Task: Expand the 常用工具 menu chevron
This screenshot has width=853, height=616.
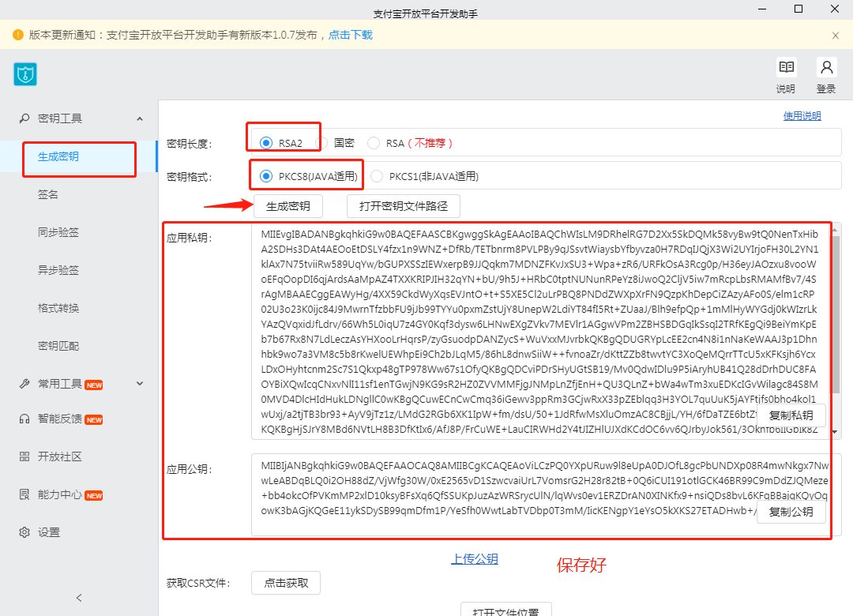Action: tap(140, 384)
